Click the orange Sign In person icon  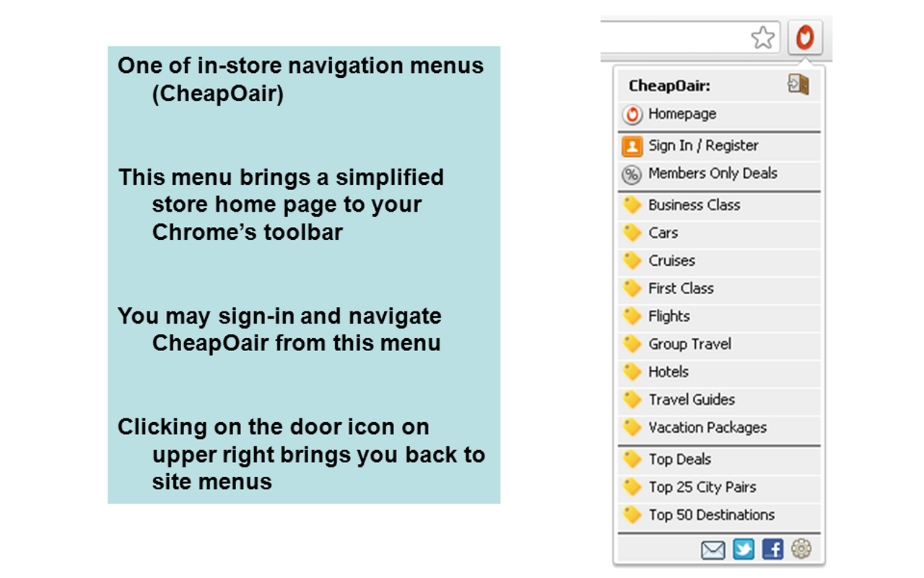(x=632, y=147)
